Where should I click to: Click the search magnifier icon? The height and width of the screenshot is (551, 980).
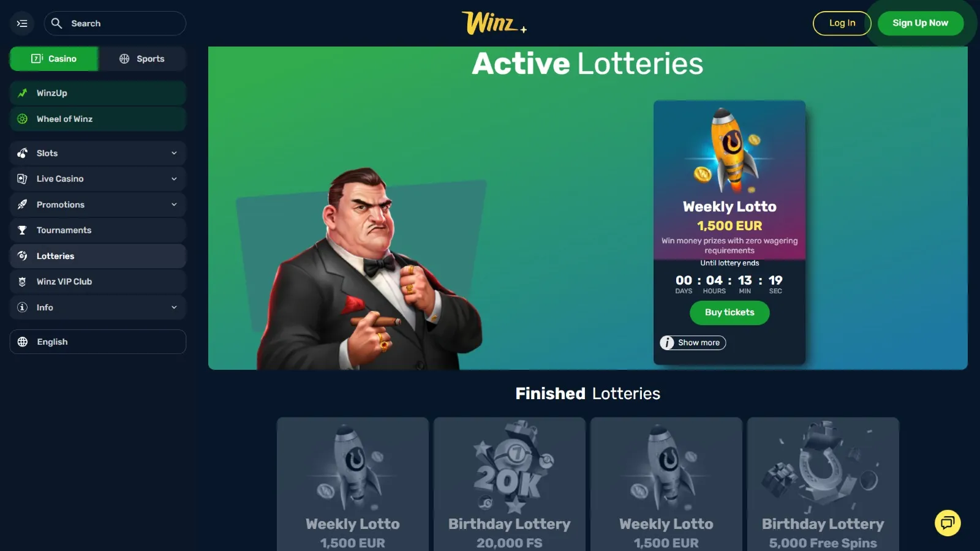[x=56, y=23]
